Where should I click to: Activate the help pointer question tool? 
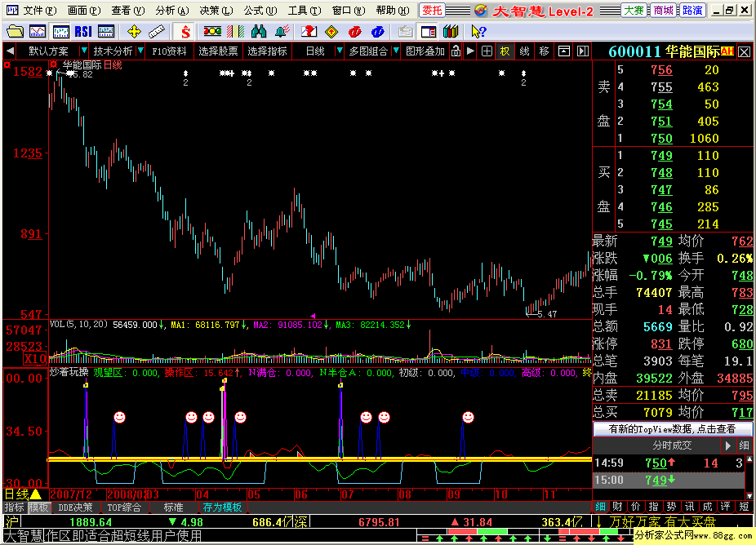click(x=478, y=32)
